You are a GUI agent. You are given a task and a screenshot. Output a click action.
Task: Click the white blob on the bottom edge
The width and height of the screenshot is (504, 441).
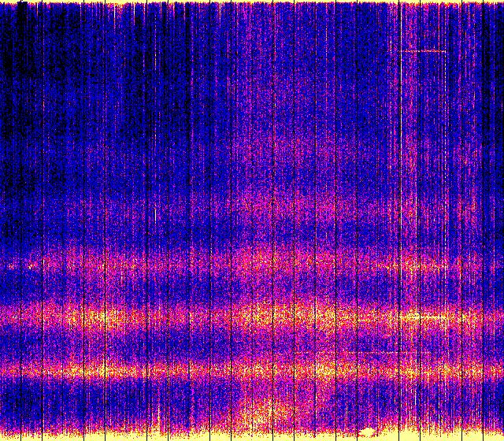pyautogui.click(x=366, y=432)
